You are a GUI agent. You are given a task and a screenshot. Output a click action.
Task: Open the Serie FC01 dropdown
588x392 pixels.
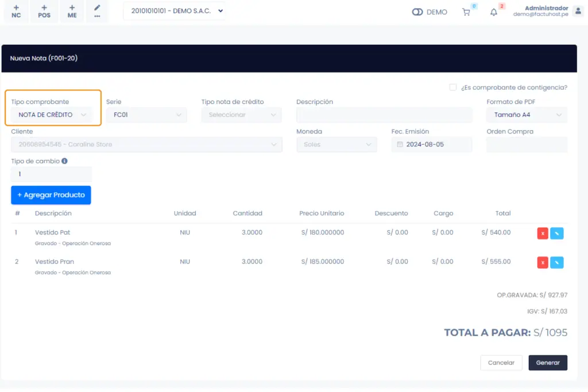click(x=146, y=115)
